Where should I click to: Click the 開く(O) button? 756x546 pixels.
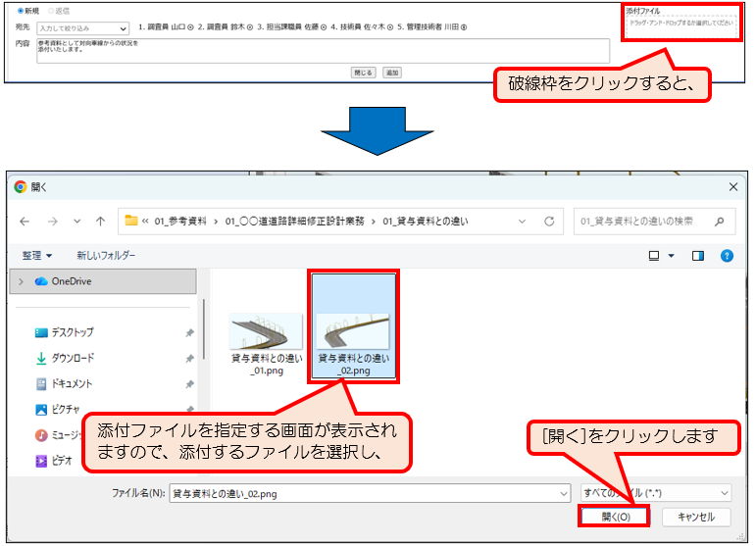pos(615,517)
